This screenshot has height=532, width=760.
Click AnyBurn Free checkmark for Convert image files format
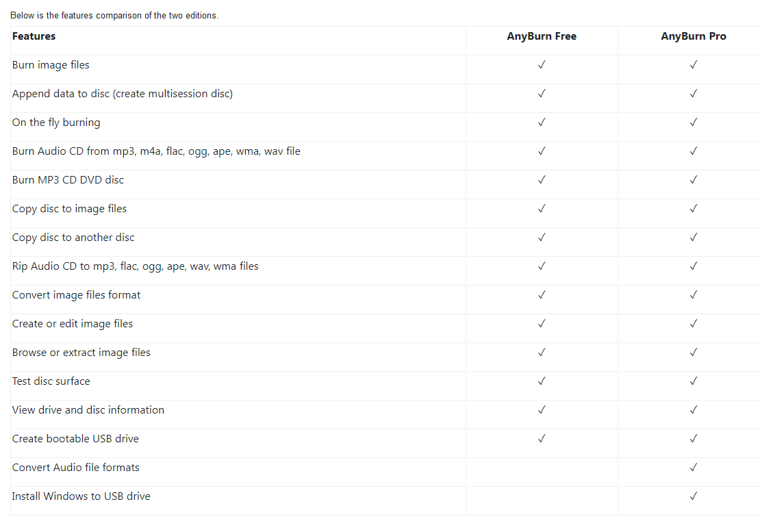542,295
